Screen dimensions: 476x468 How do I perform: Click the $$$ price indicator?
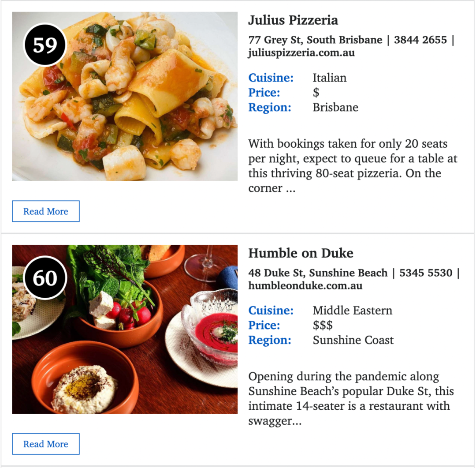(323, 325)
